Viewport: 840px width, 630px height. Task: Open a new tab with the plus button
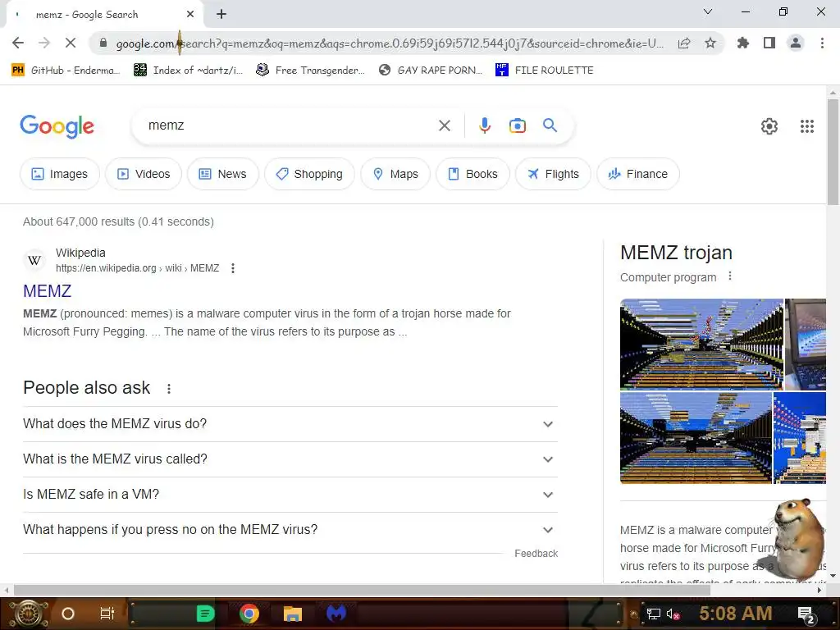pos(221,15)
